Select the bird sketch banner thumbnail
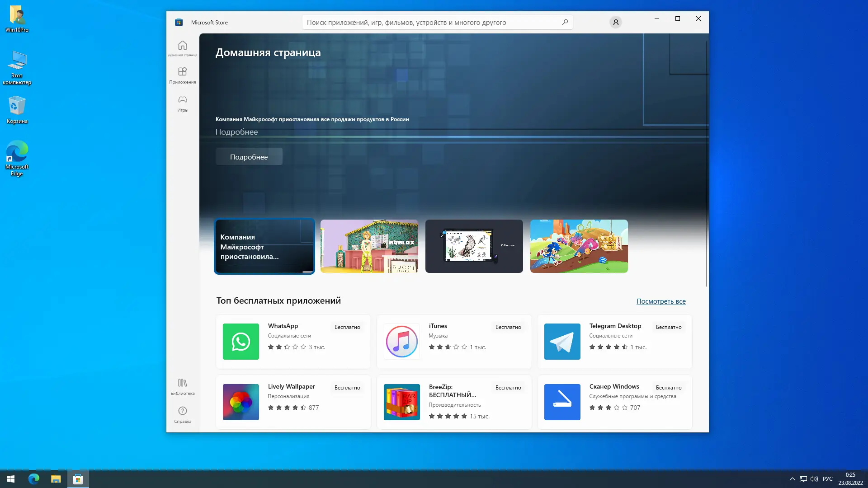This screenshot has height=488, width=868. tap(474, 246)
